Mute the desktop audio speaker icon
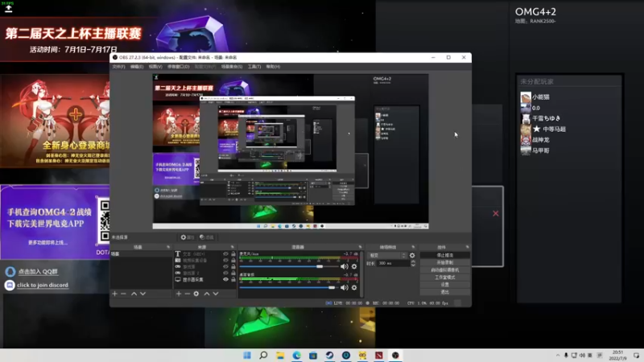This screenshot has height=362, width=644. point(345,288)
